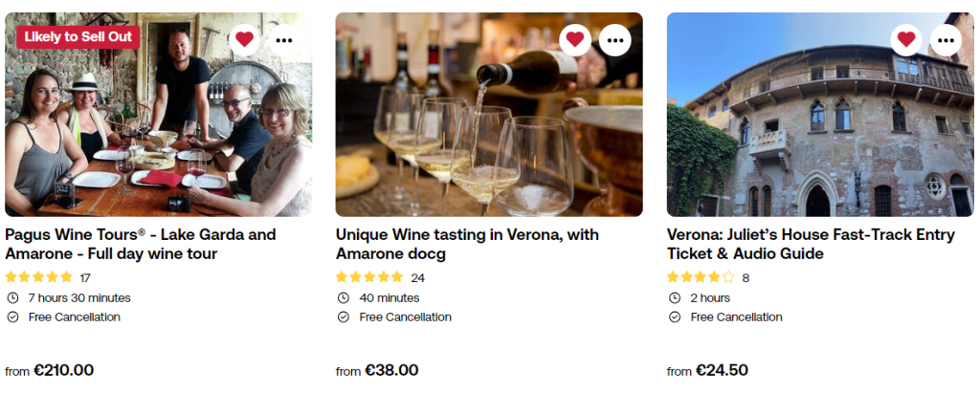Open Pagus Wine Tours Lake Garda title link
This screenshot has height=393, width=980.
(140, 244)
